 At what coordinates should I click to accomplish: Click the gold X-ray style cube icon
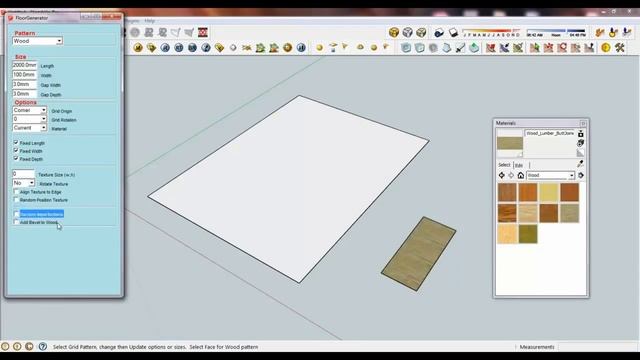[394, 32]
